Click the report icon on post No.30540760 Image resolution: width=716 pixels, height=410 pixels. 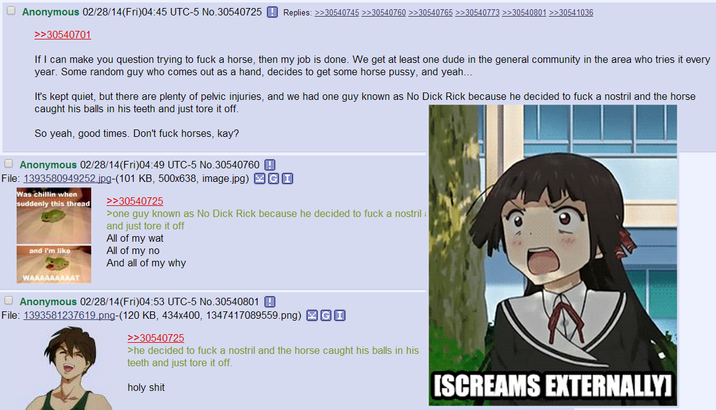[x=270, y=165]
